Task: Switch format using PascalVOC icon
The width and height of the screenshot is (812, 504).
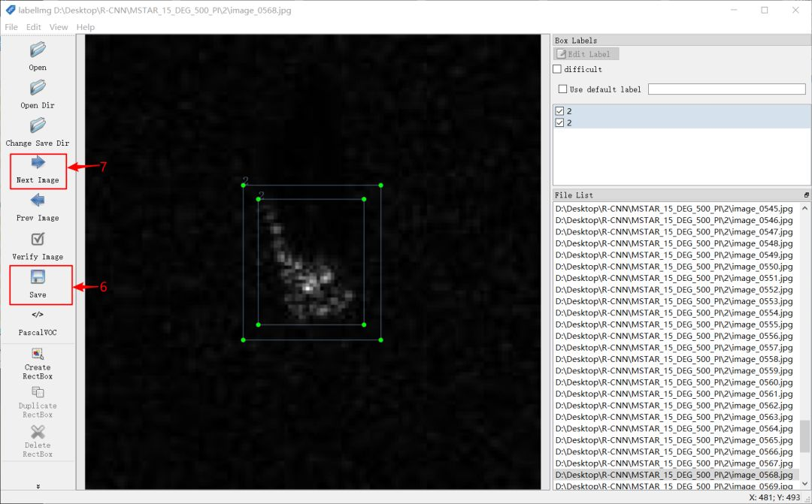Action: [x=38, y=315]
